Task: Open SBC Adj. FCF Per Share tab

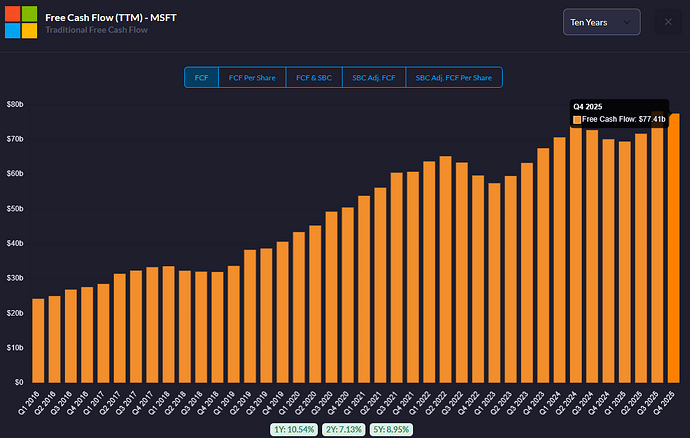Action: coord(454,77)
